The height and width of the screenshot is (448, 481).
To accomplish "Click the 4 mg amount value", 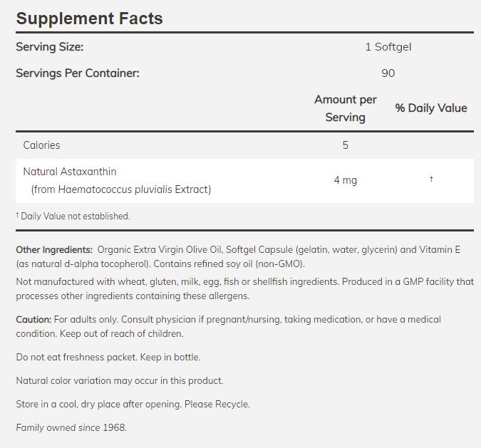I will (345, 180).
